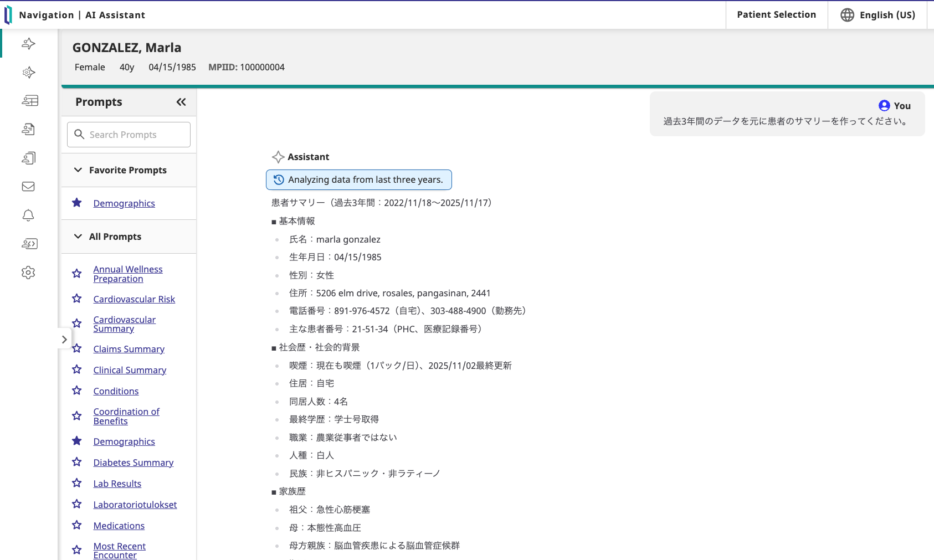The height and width of the screenshot is (560, 934).
Task: Click the patient document icon in sidebar
Action: [28, 129]
